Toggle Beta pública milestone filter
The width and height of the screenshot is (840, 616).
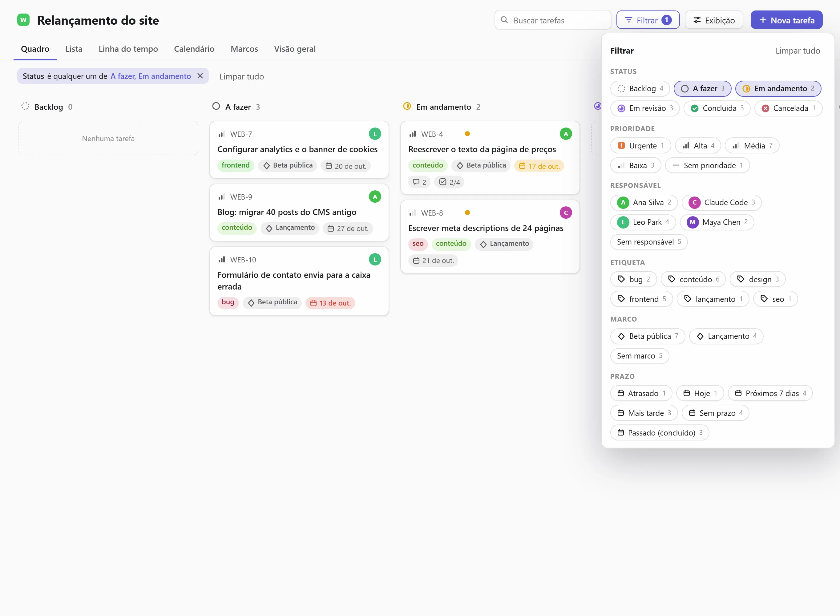pos(647,336)
